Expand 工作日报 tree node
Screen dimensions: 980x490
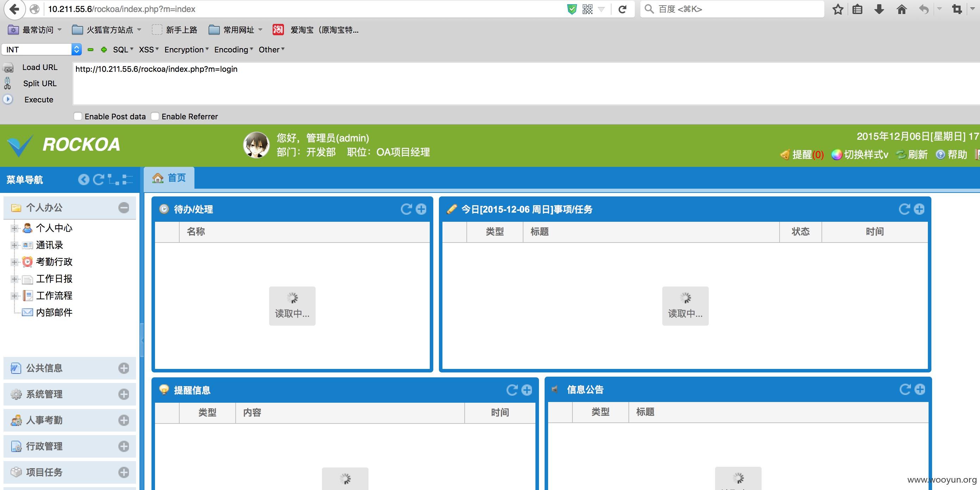click(14, 279)
